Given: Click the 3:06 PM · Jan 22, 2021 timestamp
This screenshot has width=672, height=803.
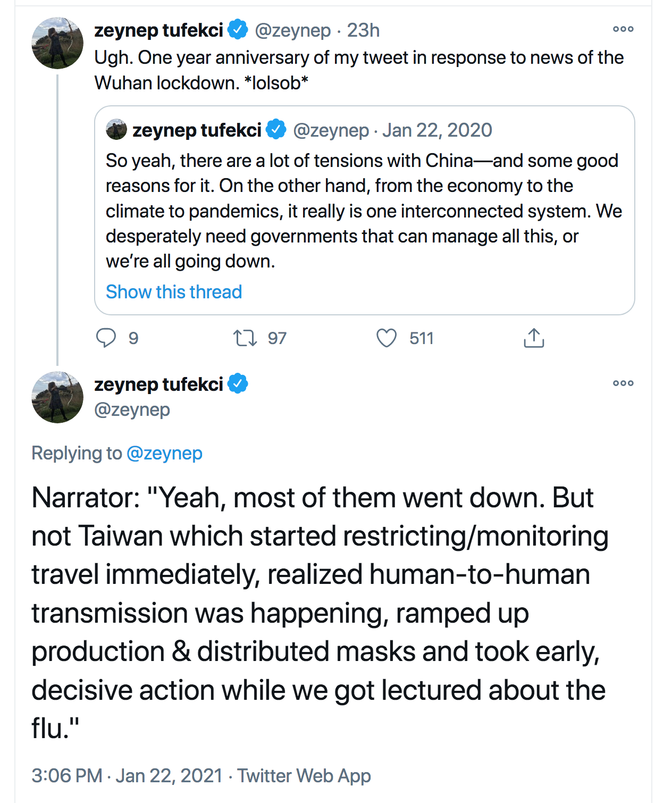Looking at the screenshot, I should click(x=127, y=776).
